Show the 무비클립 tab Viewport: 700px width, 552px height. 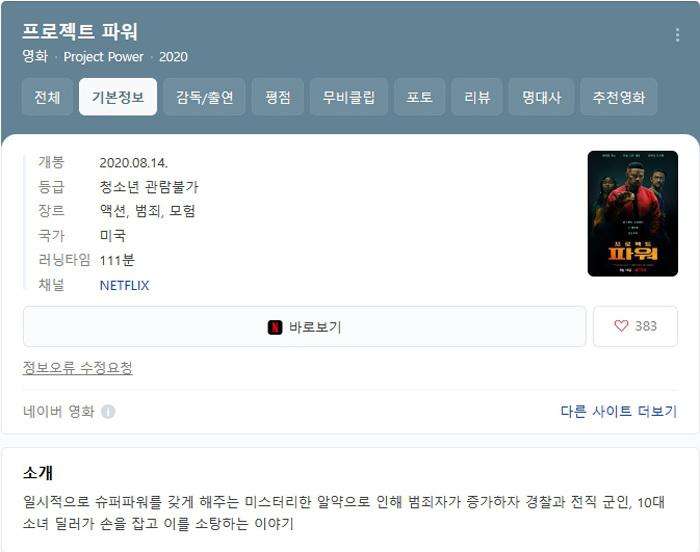tap(349, 97)
